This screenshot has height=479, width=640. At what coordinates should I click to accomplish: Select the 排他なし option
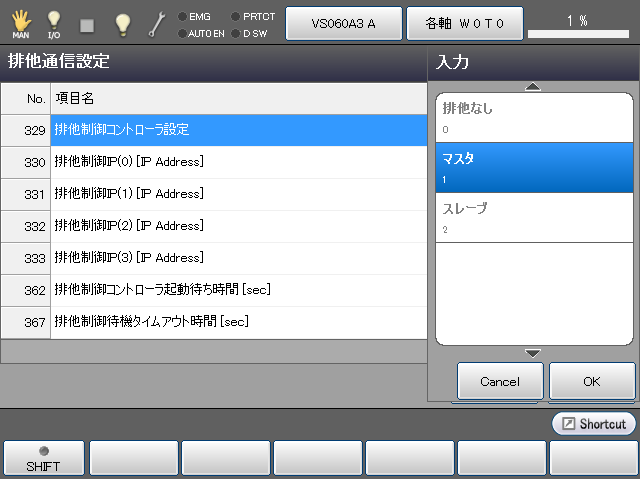pos(534,117)
